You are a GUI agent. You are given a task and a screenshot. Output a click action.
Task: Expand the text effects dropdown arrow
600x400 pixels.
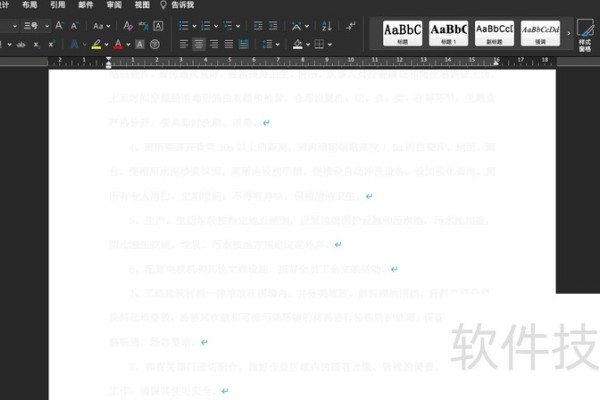click(x=84, y=45)
